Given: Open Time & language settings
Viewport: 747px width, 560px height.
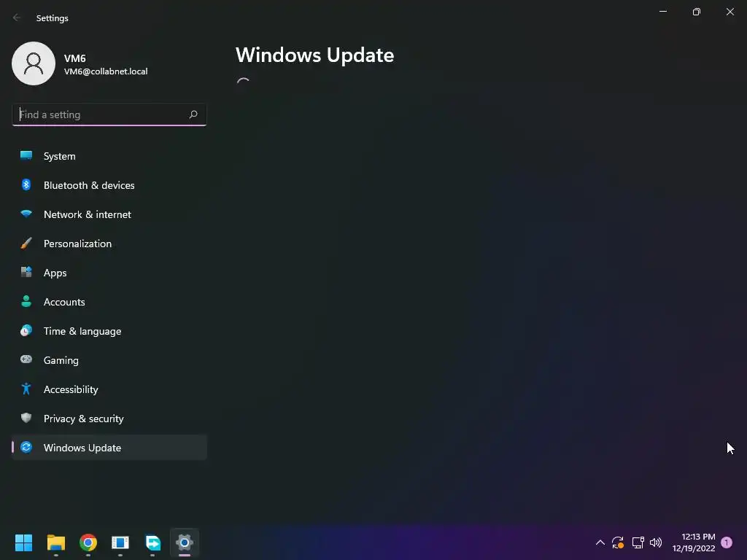Looking at the screenshot, I should click(x=109, y=331).
